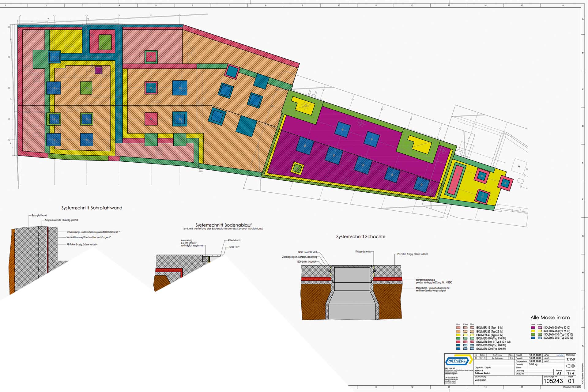Click the Systemschnitt Schächte heading
The height and width of the screenshot is (392, 588).
(x=360, y=236)
